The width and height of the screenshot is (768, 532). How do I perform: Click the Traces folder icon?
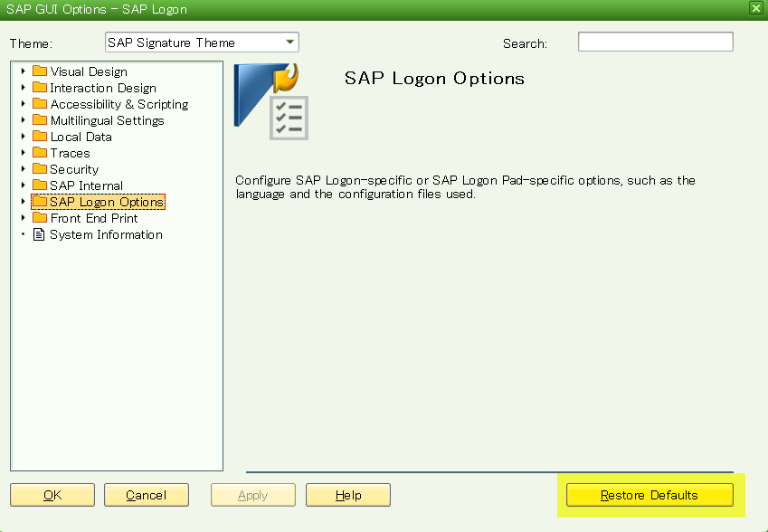(40, 153)
